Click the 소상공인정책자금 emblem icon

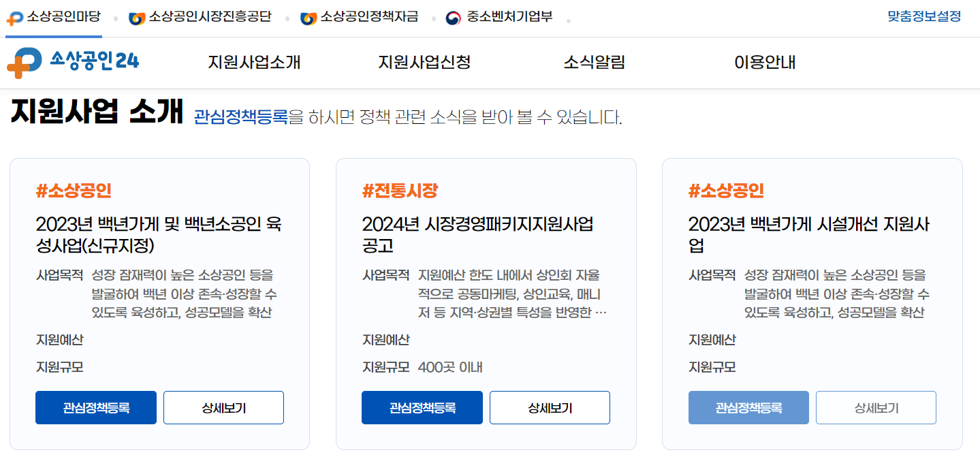pyautogui.click(x=309, y=19)
